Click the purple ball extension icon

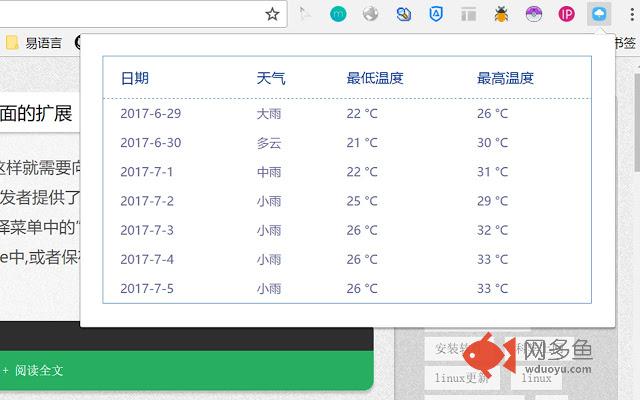click(534, 14)
